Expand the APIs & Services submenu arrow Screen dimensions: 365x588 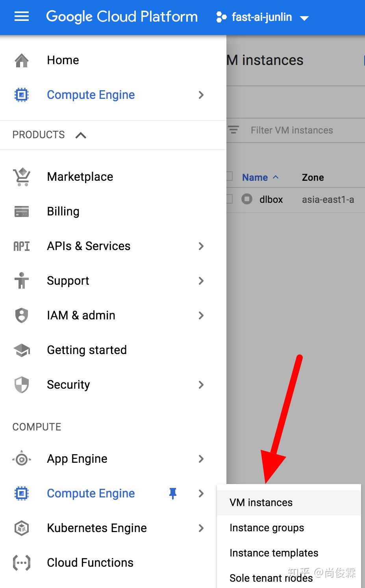pos(201,246)
